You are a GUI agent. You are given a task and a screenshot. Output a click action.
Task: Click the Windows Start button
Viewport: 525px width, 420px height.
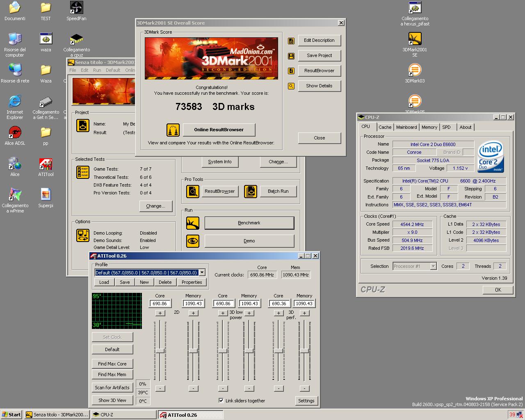point(11,415)
